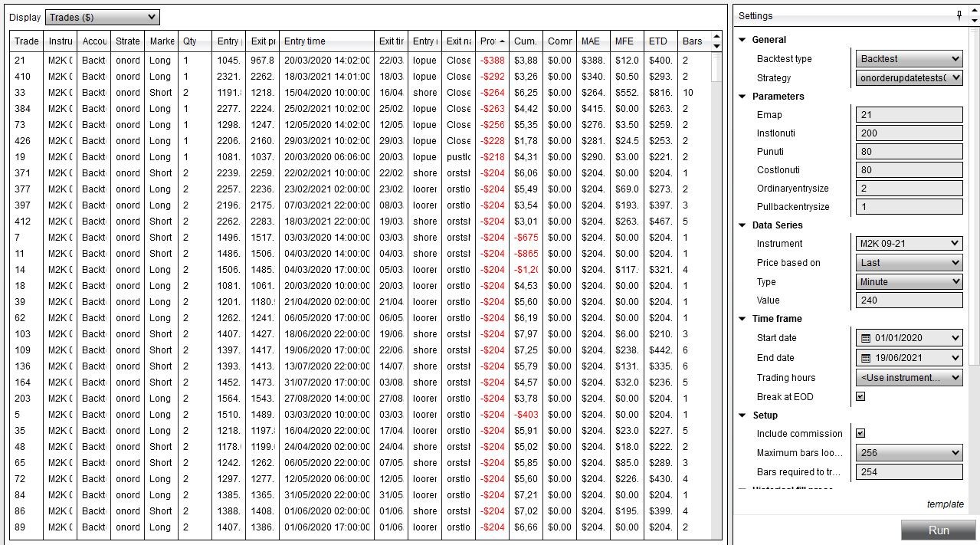Uncheck Include commission

pyautogui.click(x=860, y=433)
